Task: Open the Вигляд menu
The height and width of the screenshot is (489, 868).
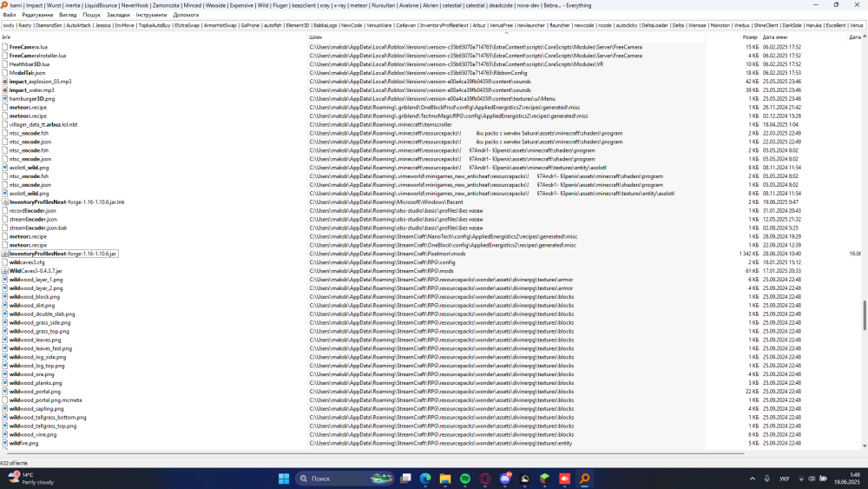Action: point(68,15)
